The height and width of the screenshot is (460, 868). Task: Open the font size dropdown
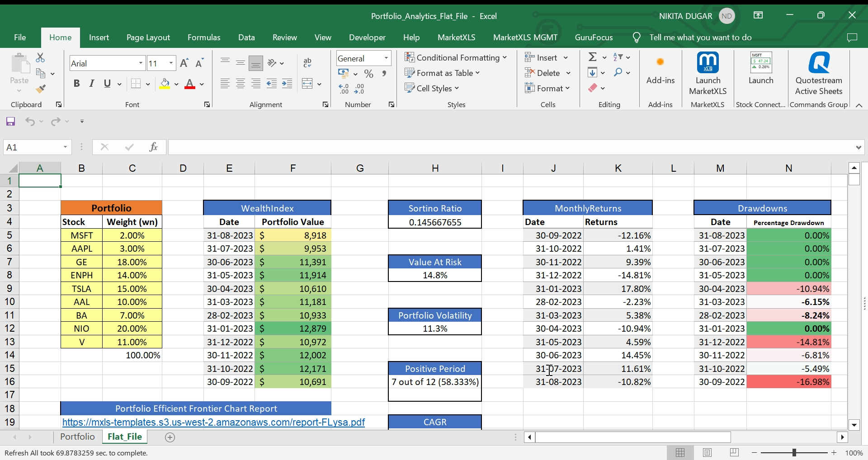coord(171,63)
